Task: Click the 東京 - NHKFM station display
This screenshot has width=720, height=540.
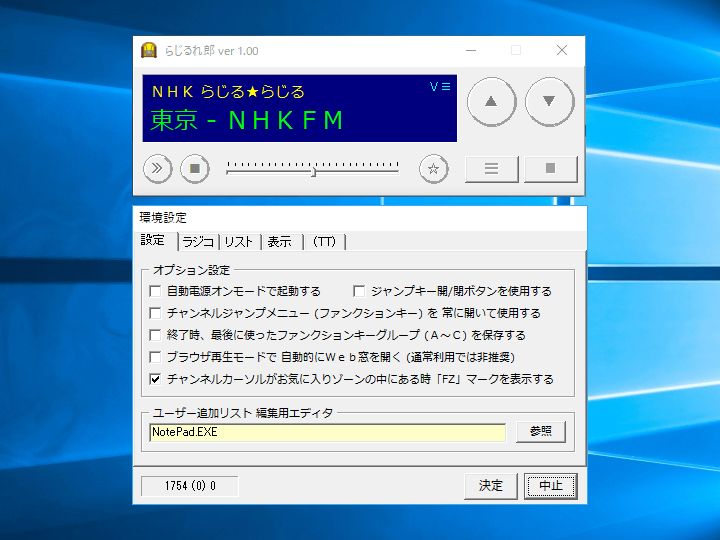Action: coord(247,120)
